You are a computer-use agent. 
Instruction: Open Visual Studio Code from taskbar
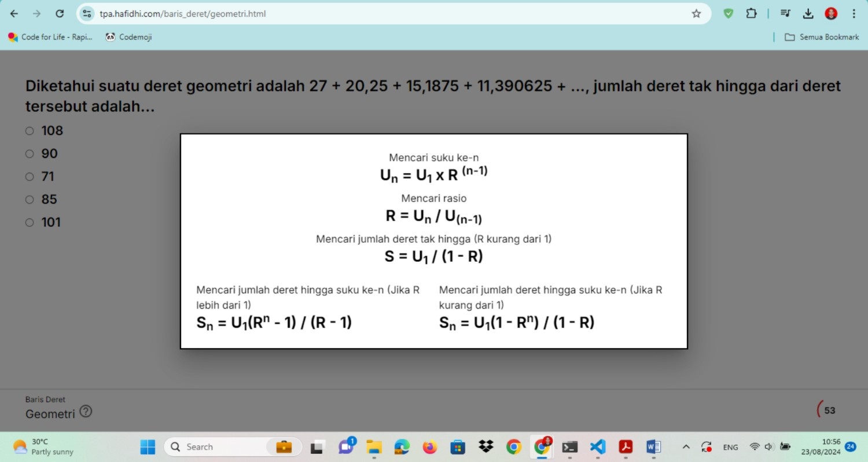coord(598,447)
